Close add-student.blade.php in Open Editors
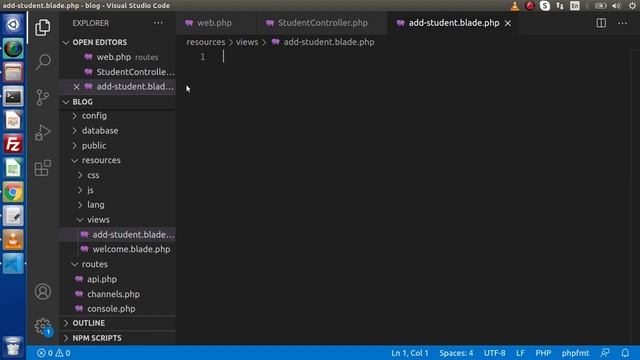 click(76, 87)
